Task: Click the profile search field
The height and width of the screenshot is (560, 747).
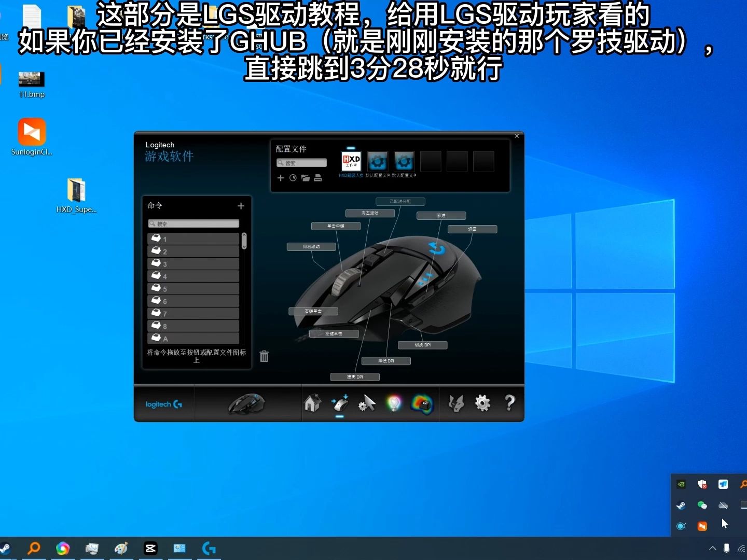Action: 301,163
